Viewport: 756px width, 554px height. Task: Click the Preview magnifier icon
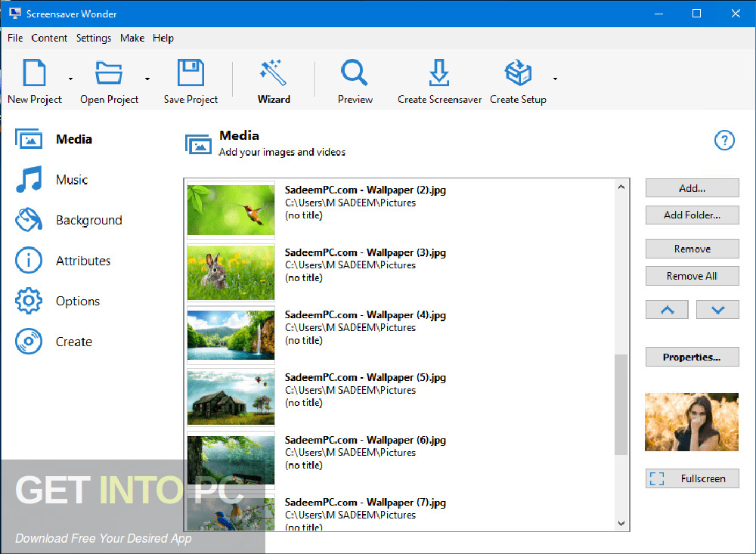pyautogui.click(x=355, y=73)
